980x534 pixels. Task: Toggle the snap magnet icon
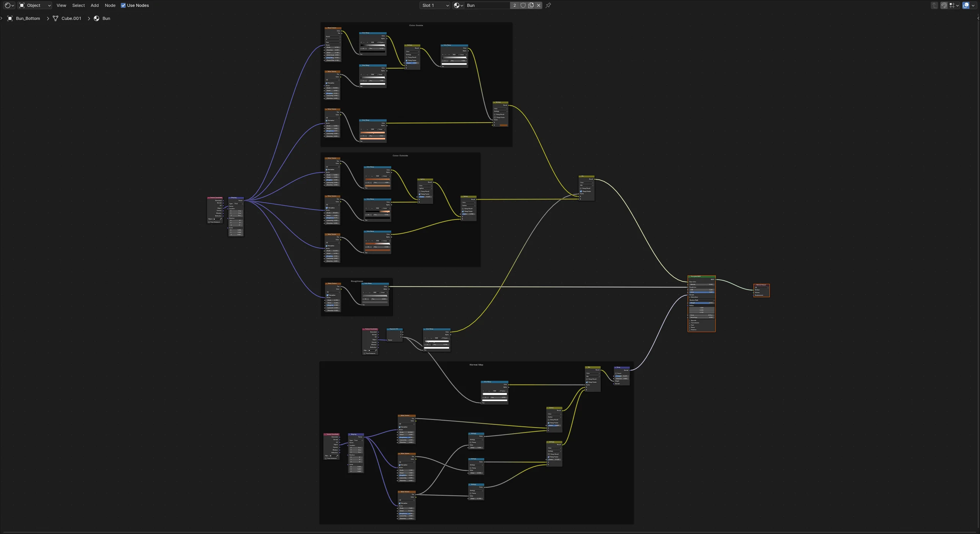click(944, 5)
